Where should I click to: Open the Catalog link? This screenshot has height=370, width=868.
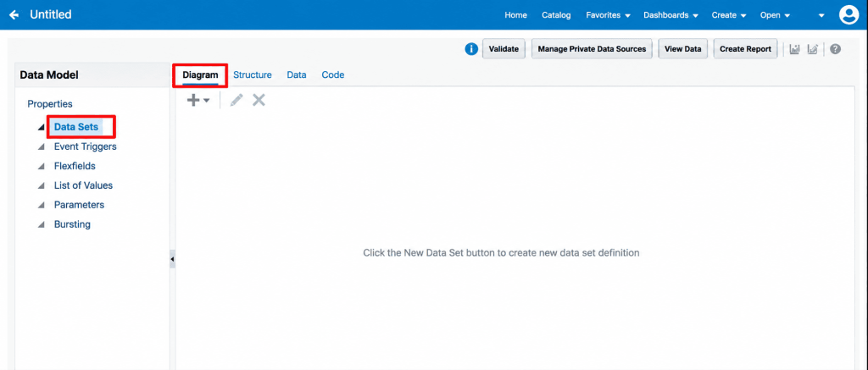point(556,15)
